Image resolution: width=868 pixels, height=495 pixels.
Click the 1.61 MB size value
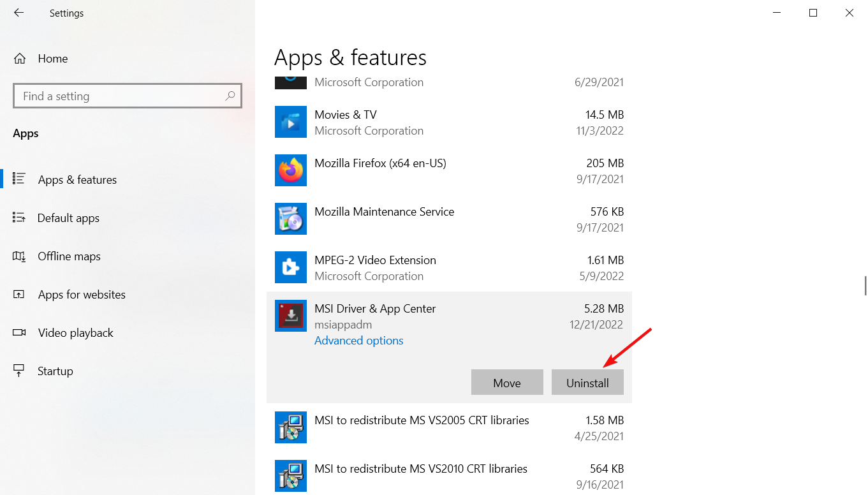coord(605,260)
